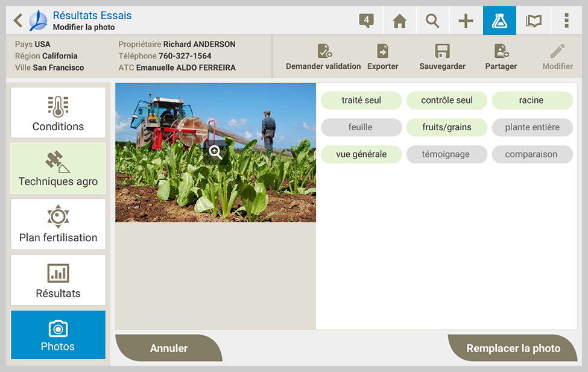Disable the 'fruits/grains' tag

tap(447, 127)
